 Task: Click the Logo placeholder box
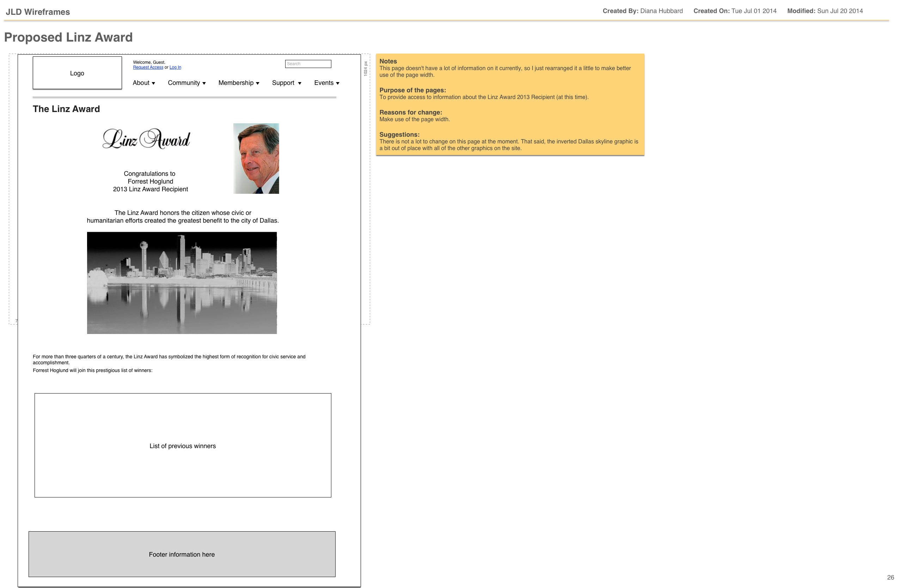point(77,73)
